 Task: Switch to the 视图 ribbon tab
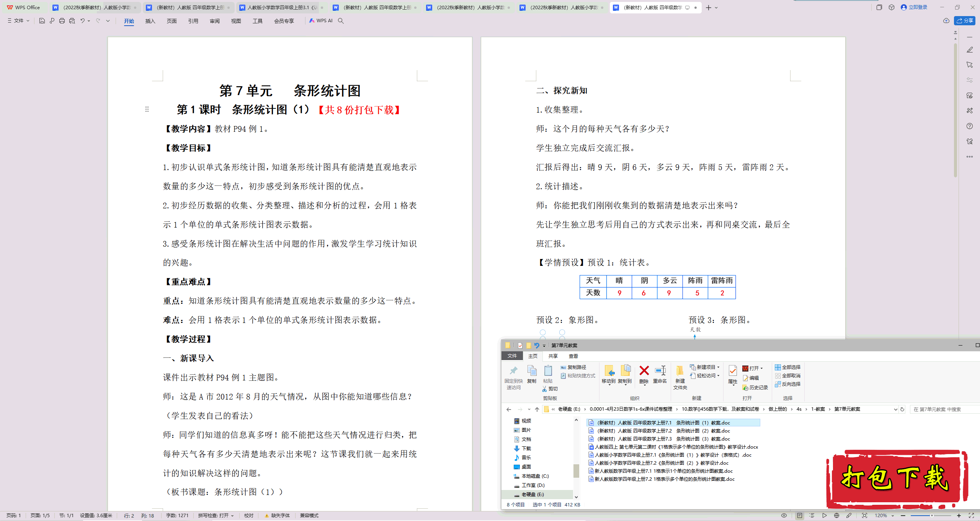(x=236, y=21)
